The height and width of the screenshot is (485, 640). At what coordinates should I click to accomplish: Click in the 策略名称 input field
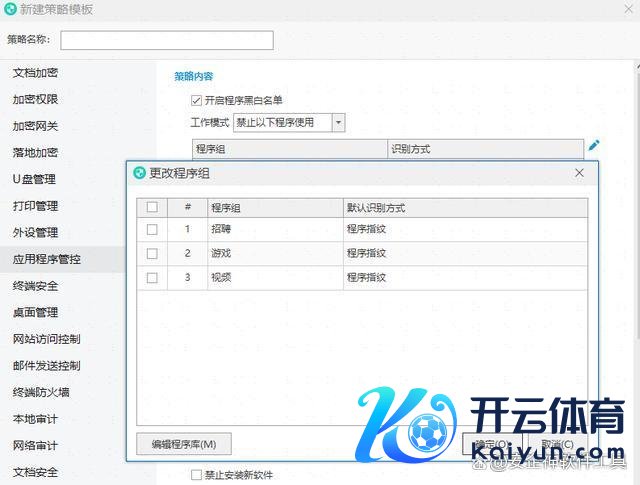point(166,40)
